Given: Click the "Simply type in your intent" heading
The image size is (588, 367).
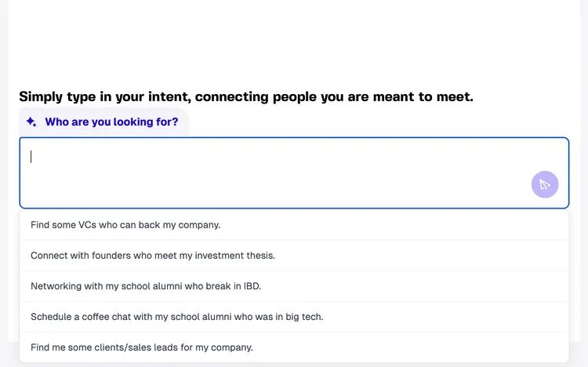Looking at the screenshot, I should tap(246, 97).
